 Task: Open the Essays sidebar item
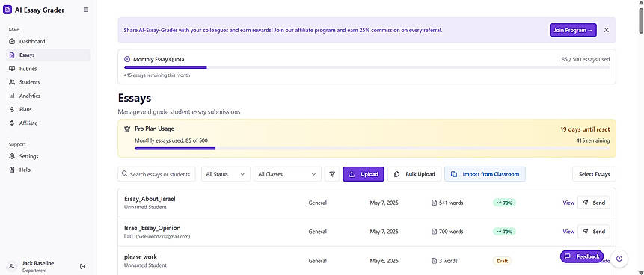48,55
